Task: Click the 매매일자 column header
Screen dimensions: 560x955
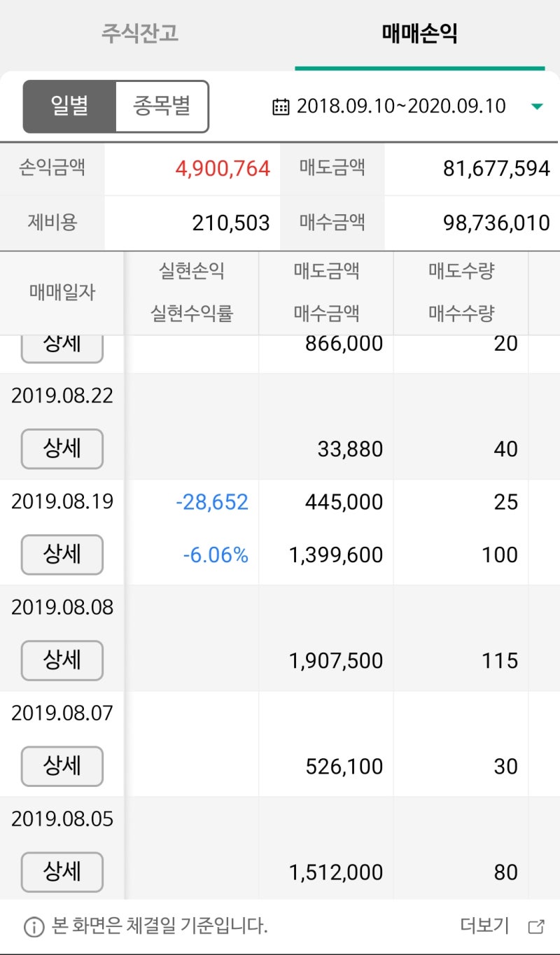Action: (62, 293)
